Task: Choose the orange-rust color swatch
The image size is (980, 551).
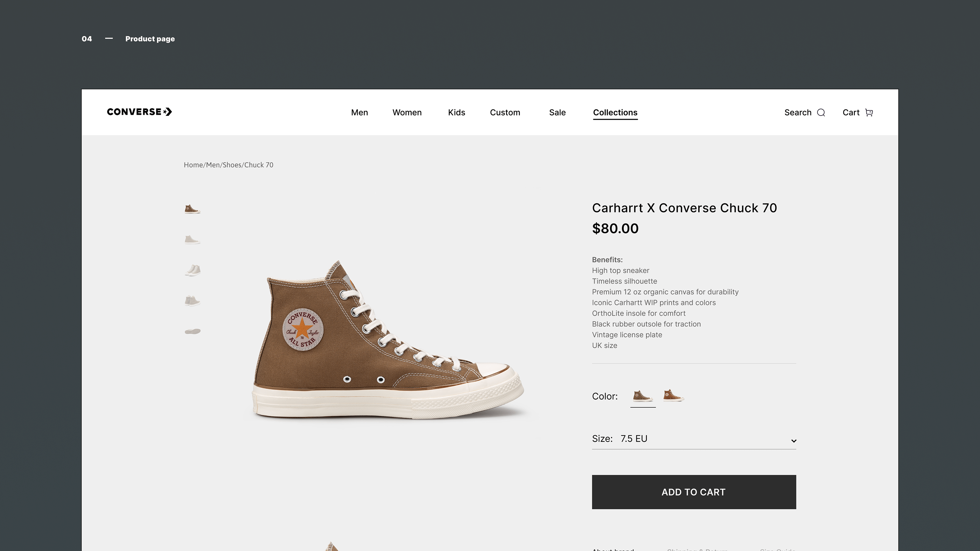Action: tap(673, 395)
